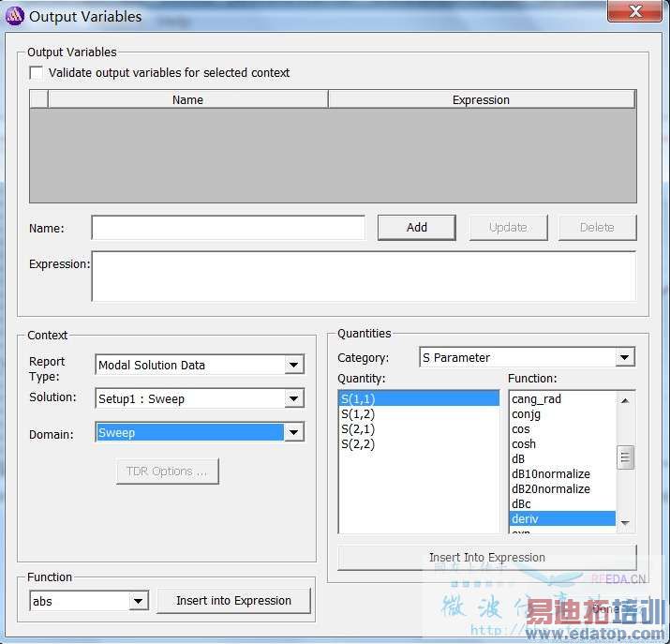Screen dimensions: 670x644
Task: Click the Function list scroll down arrow
Action: [625, 523]
